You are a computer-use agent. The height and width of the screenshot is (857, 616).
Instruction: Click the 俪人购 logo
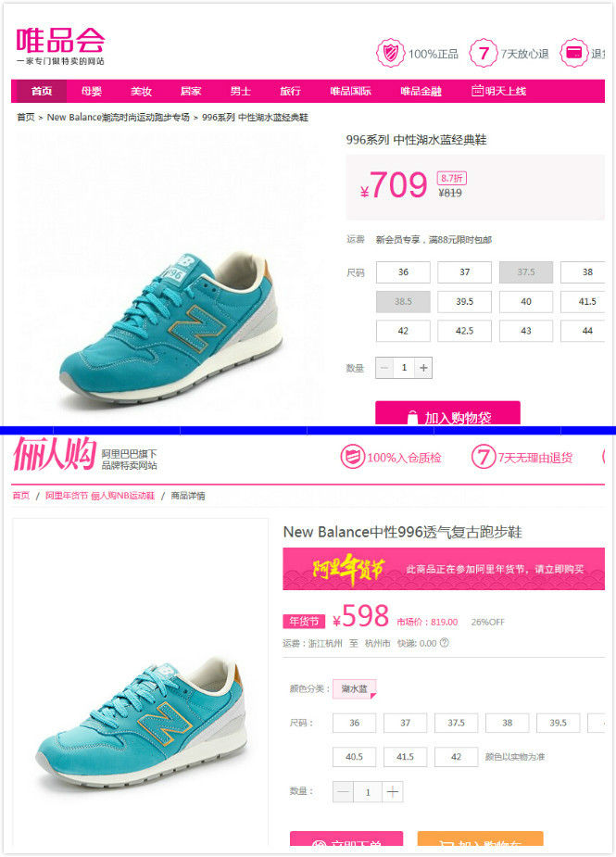[x=55, y=454]
